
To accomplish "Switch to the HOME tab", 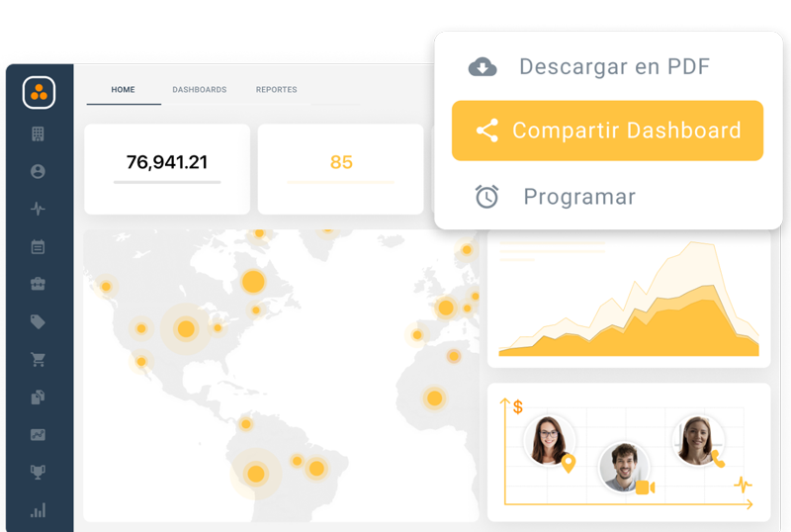I will pyautogui.click(x=123, y=90).
